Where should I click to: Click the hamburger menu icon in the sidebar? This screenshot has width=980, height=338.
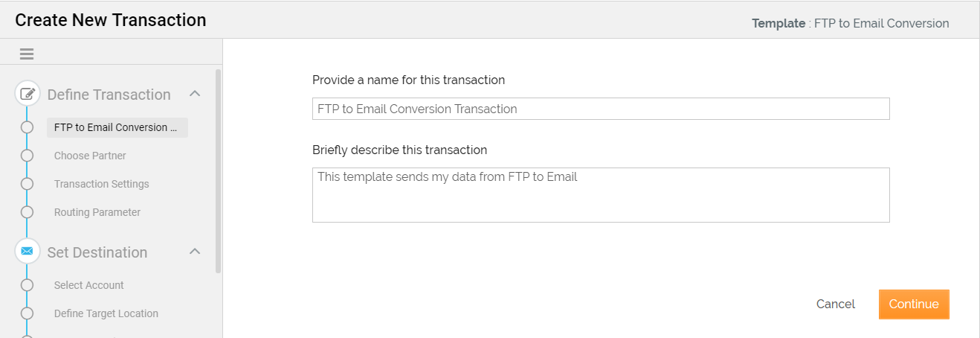coord(27,54)
